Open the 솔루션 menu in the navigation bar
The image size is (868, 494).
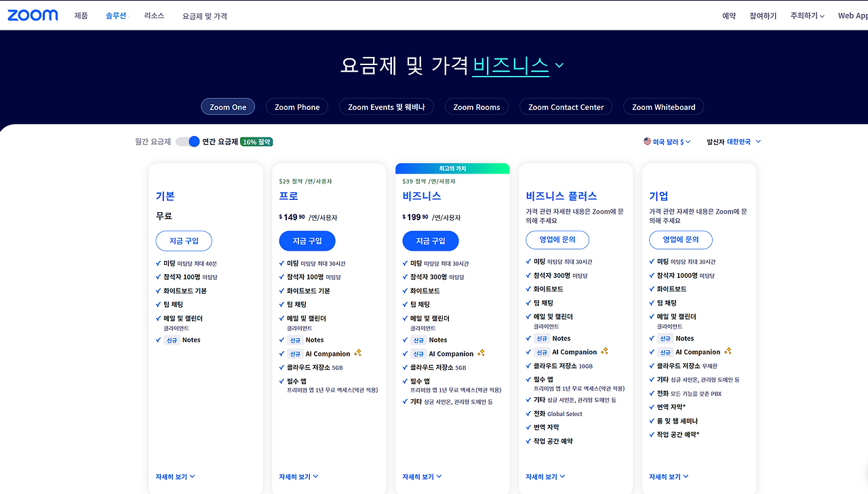click(116, 16)
